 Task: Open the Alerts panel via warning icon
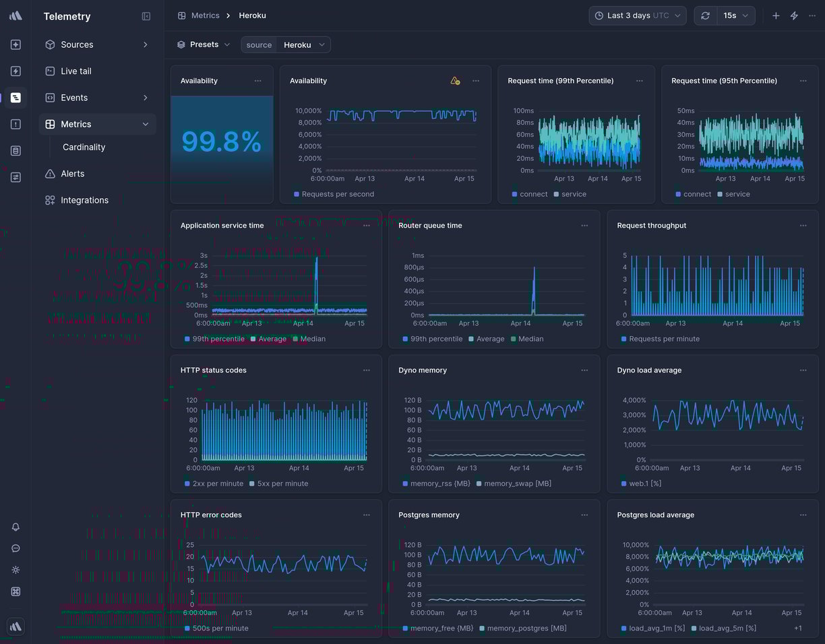click(x=49, y=173)
